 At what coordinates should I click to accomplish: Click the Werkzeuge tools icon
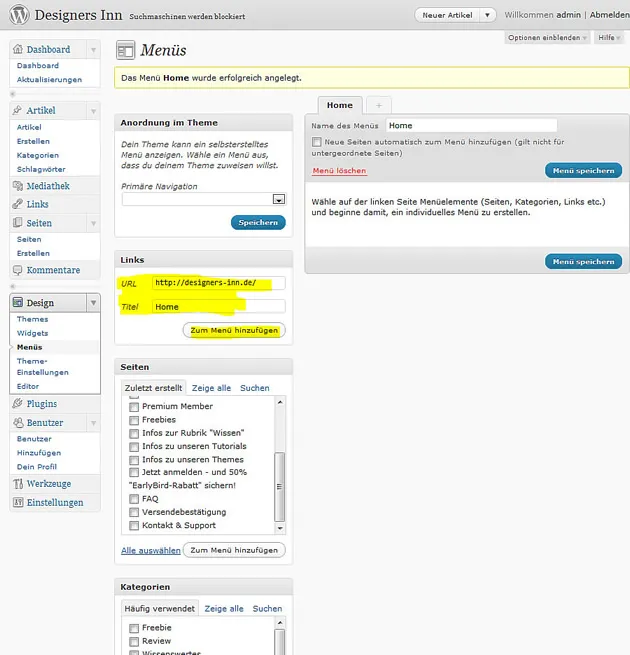[x=18, y=483]
